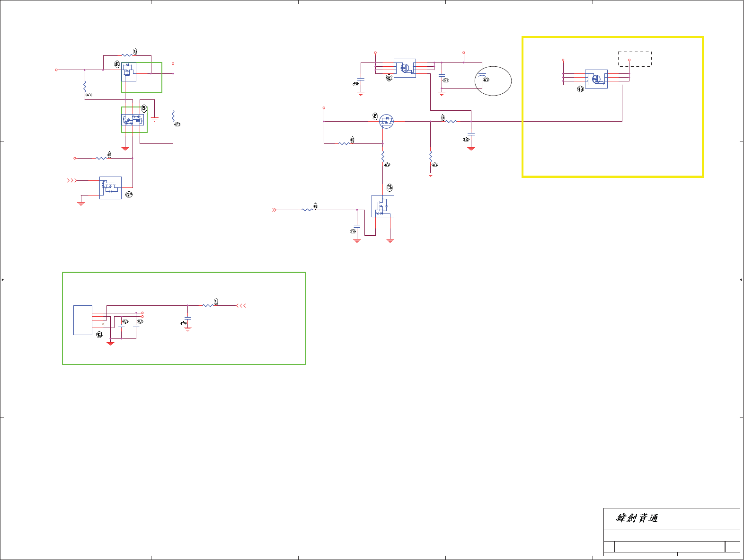The image size is (744, 560).
Task: Select the triple-arrow off-page port pointing left
Action: (x=241, y=306)
